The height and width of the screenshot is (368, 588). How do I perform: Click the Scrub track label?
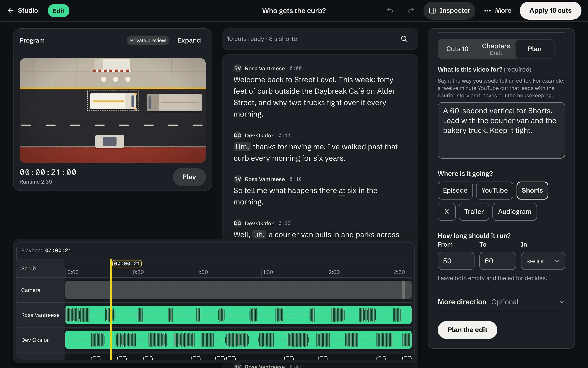tap(28, 268)
